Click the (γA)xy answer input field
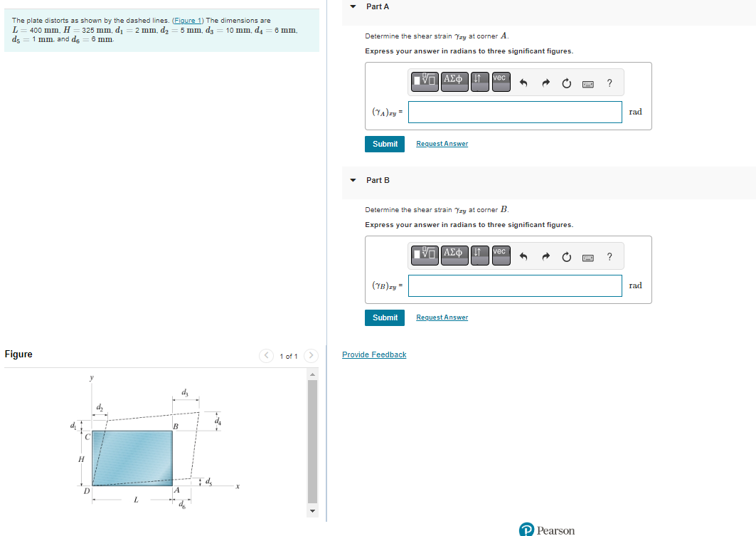756x536 pixels. point(514,112)
